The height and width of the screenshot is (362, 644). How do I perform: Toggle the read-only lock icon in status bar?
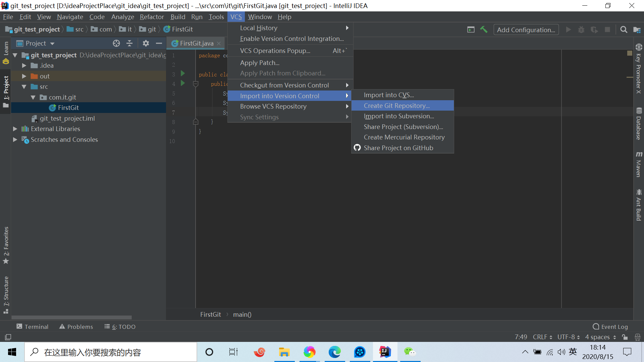point(625,337)
